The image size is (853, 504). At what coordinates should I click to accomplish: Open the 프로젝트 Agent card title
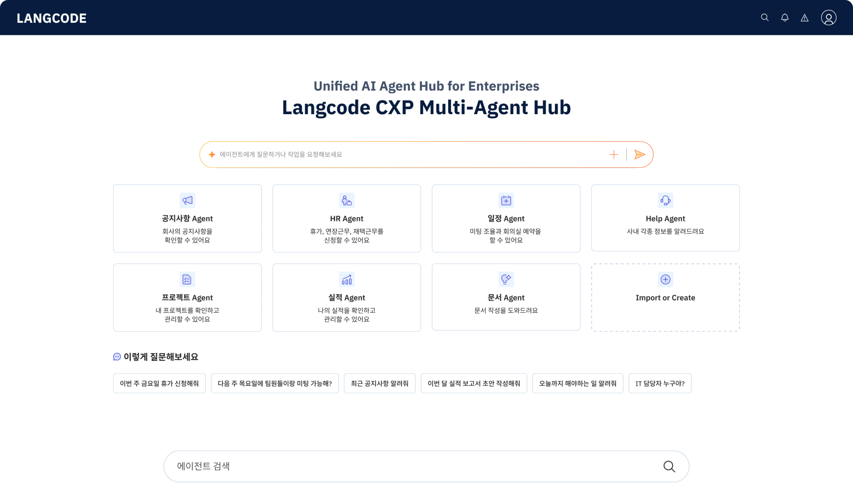pyautogui.click(x=187, y=298)
